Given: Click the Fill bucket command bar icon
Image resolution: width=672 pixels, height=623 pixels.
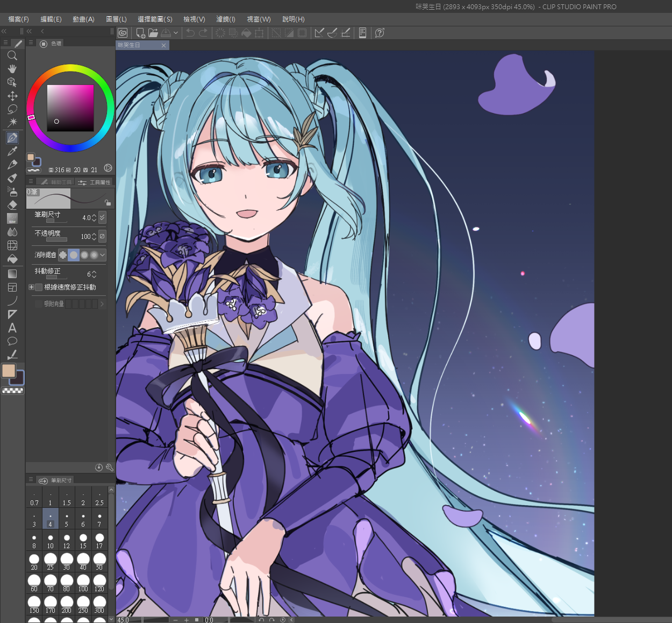Looking at the screenshot, I should click(246, 33).
